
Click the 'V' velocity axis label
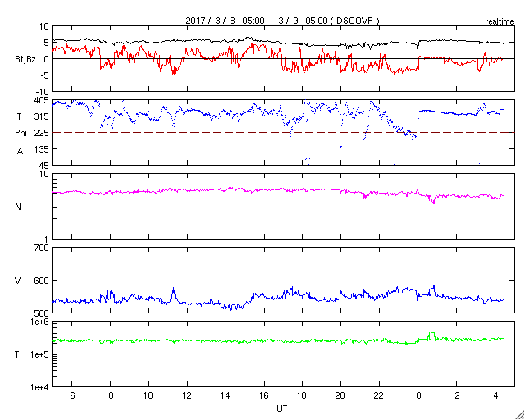[18, 281]
